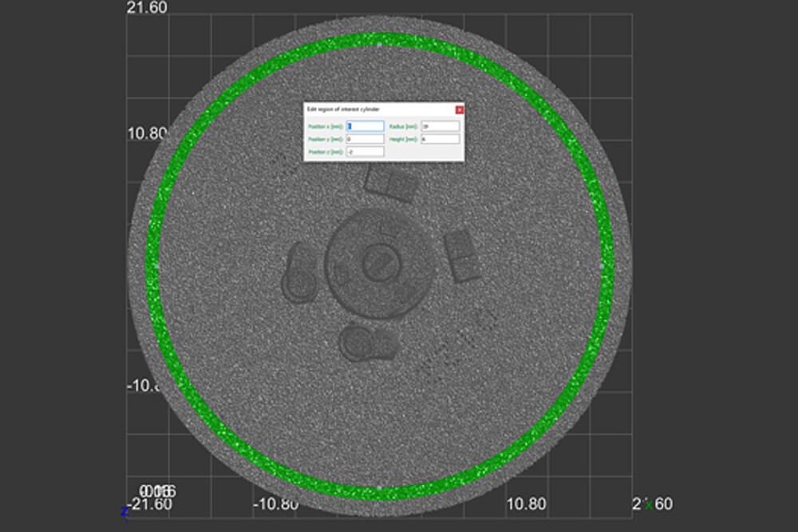Click the green x axis marker

[649, 503]
